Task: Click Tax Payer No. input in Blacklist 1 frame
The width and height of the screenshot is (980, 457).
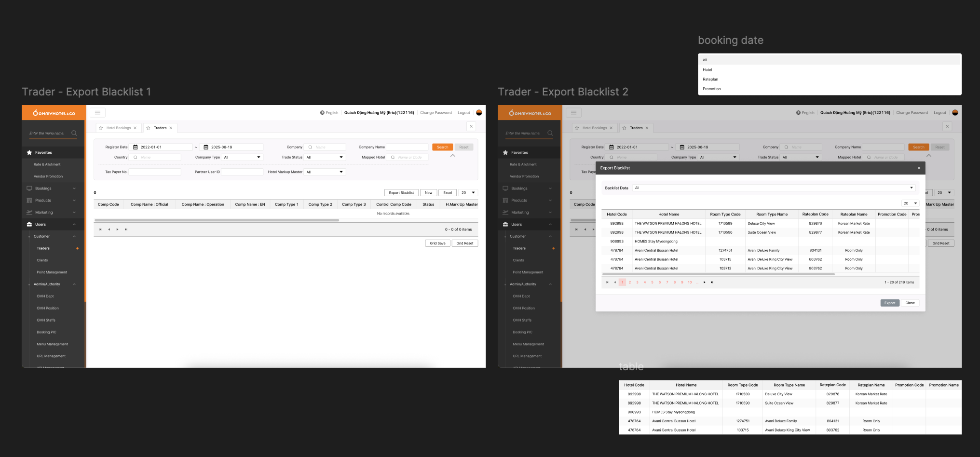Action: 155,172
